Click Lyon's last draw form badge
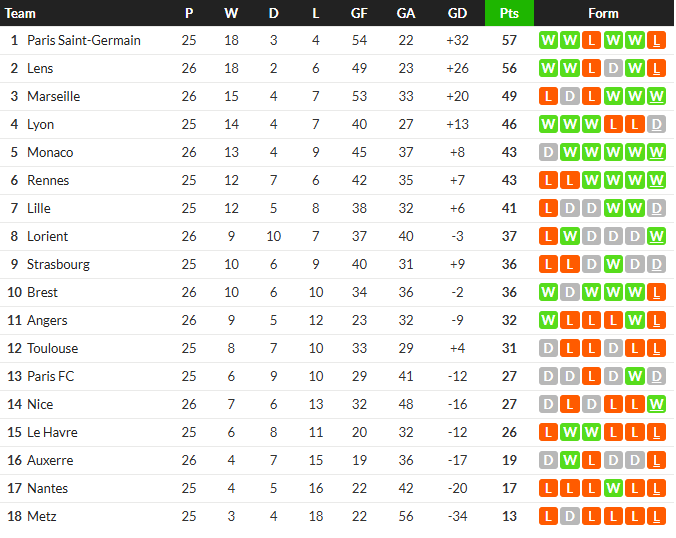 point(656,125)
